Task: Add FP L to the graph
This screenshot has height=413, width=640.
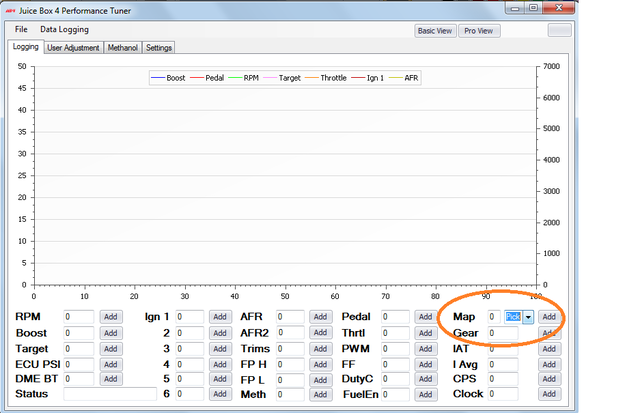Action: coord(320,380)
